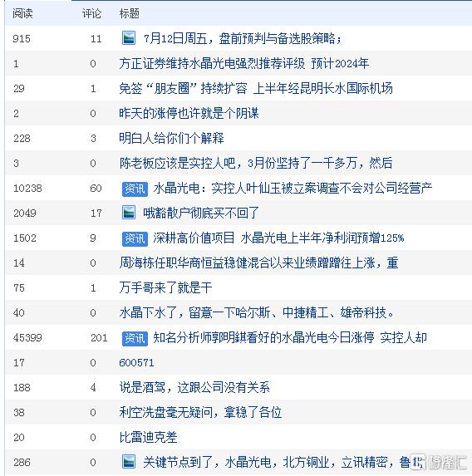Open post 方正证券维持水晶光电强烈推荐评级
The width and height of the screenshot is (472, 476).
[244, 63]
